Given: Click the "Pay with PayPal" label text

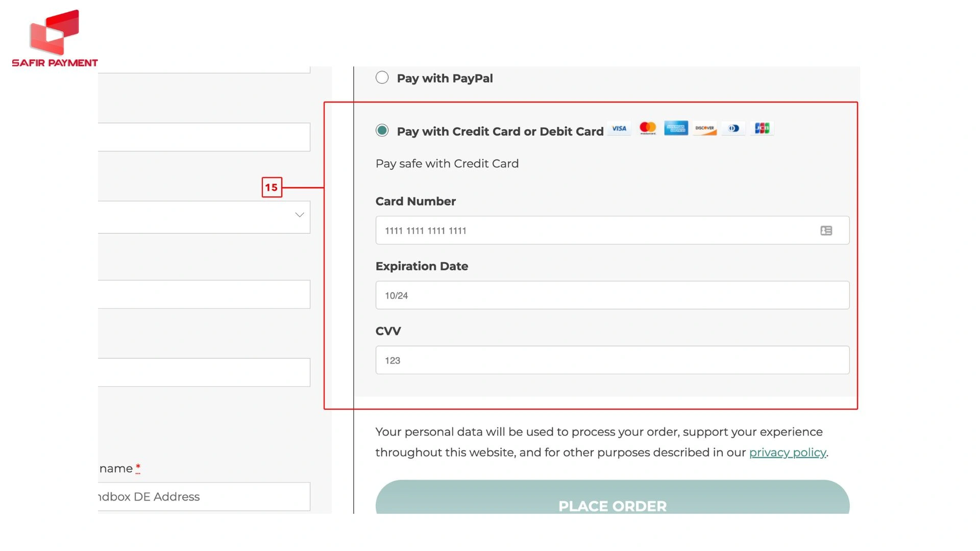Looking at the screenshot, I should (445, 79).
